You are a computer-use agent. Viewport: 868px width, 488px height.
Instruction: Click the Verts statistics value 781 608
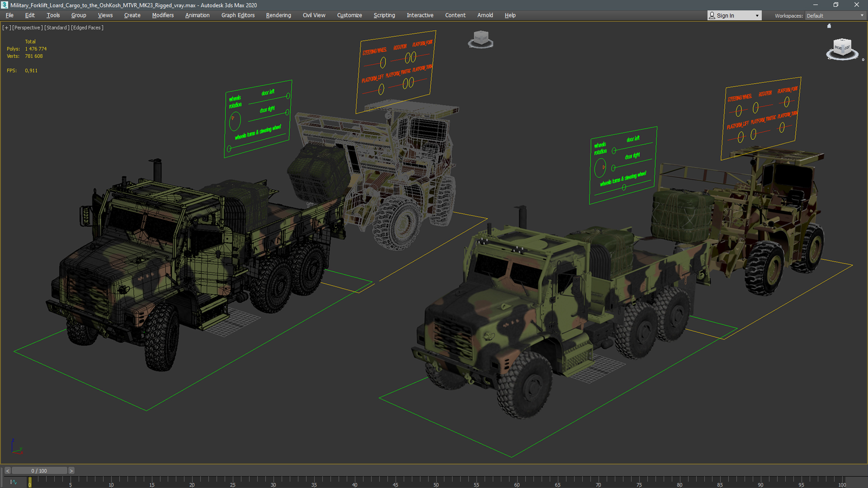(x=34, y=56)
